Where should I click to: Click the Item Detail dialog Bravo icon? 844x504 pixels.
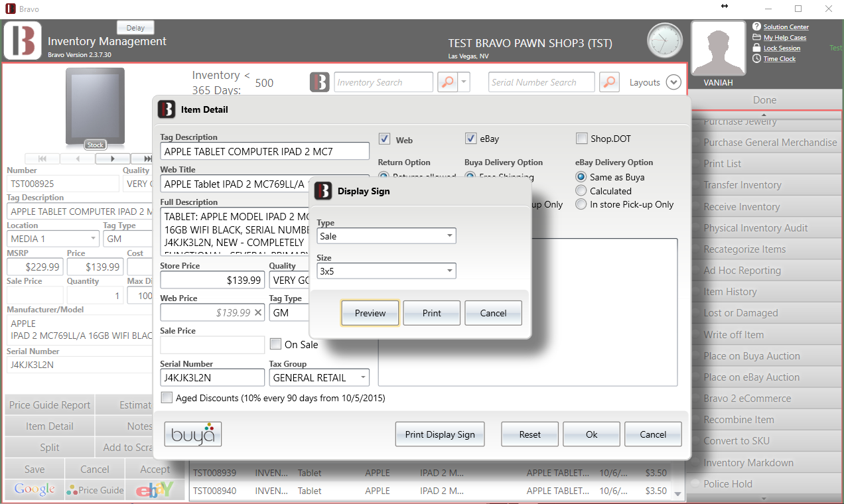pos(167,109)
